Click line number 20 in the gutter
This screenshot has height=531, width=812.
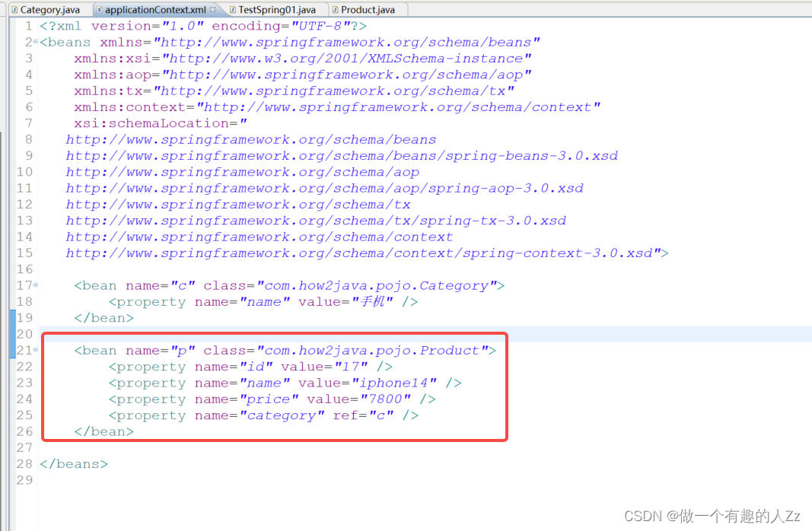24,334
